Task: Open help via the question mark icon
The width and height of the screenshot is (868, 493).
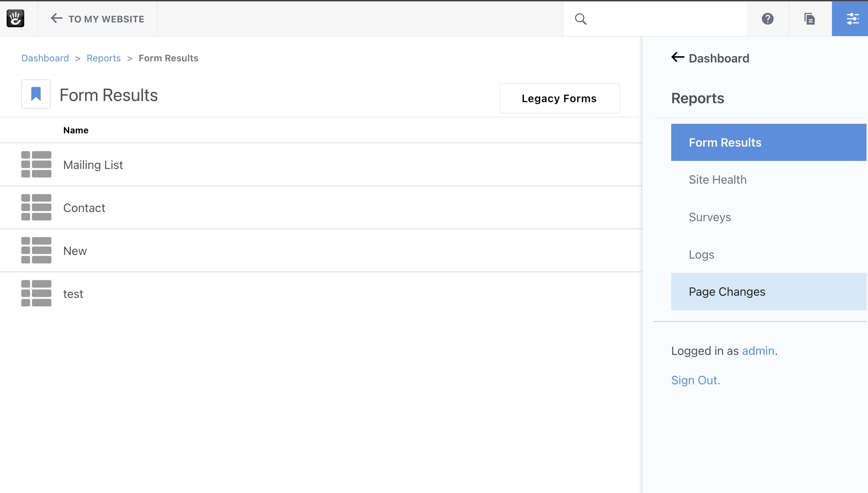Action: coord(768,19)
